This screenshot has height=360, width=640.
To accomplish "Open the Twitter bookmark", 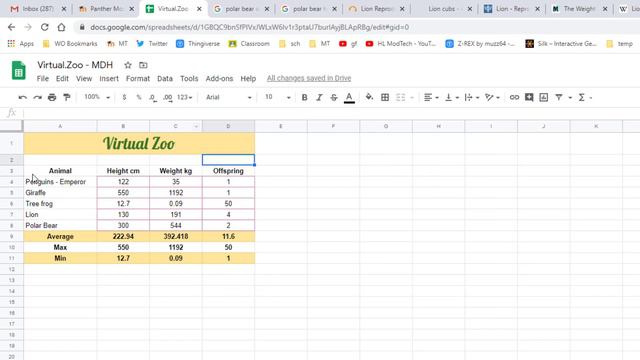I will pyautogui.click(x=152, y=44).
